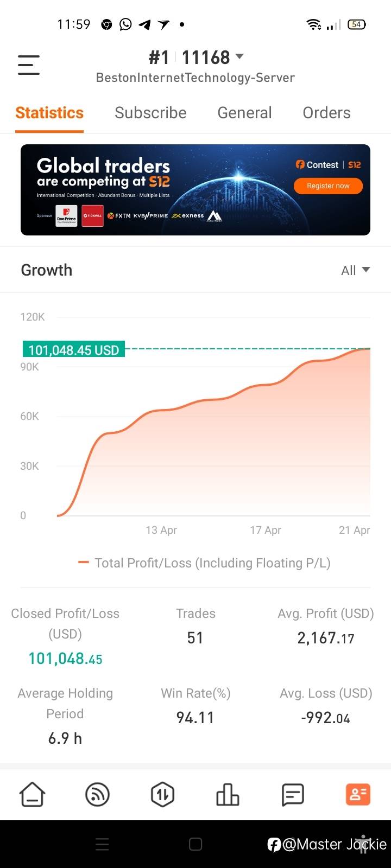
Task: Switch to the Subscribe tab
Action: (x=150, y=113)
